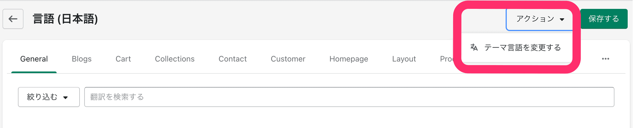Viewport: 644px width, 128px height.
Task: Select the Layout tab
Action: pyautogui.click(x=404, y=59)
